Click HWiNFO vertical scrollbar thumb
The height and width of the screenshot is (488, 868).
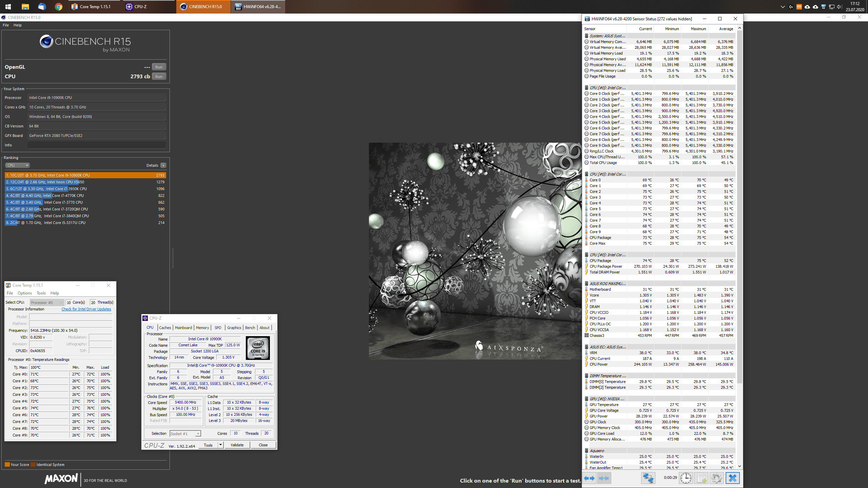tap(739, 207)
